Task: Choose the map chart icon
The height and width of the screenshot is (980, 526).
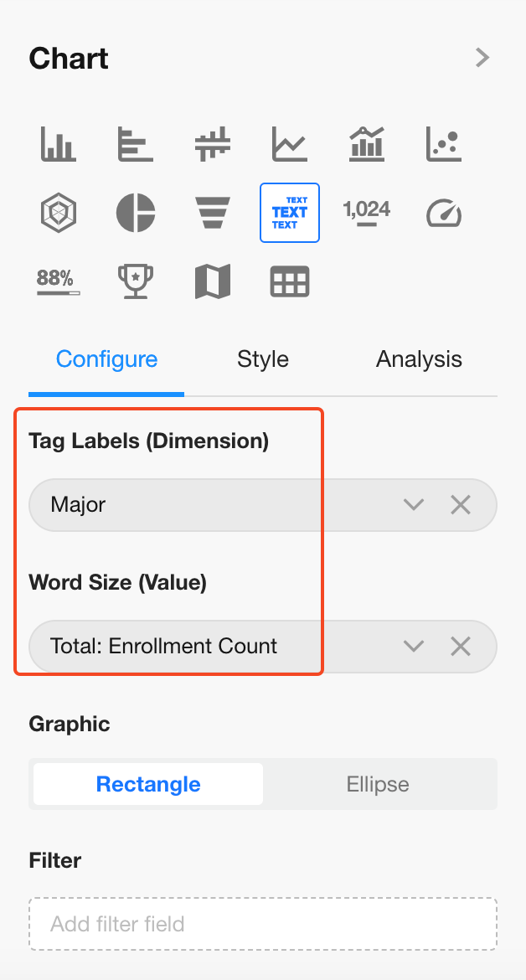Action: (212, 282)
